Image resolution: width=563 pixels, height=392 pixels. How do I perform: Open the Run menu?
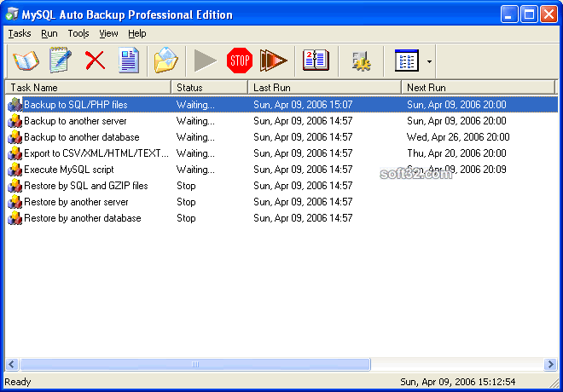coord(49,33)
